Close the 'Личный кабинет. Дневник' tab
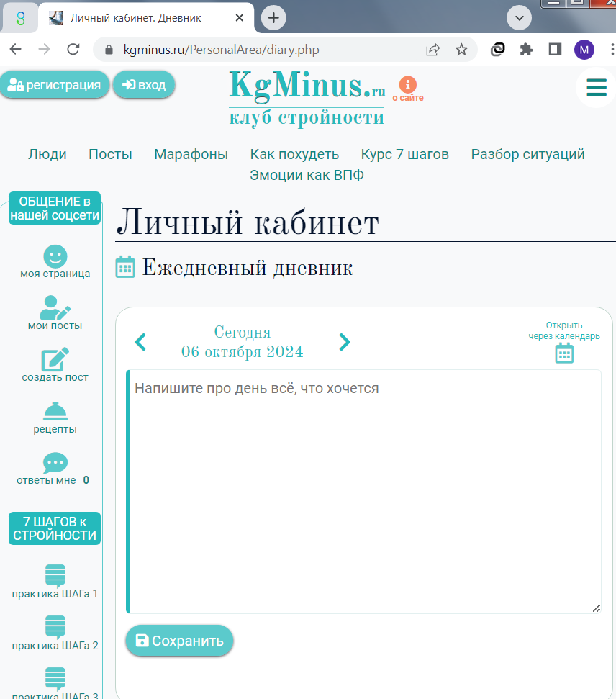 (240, 18)
